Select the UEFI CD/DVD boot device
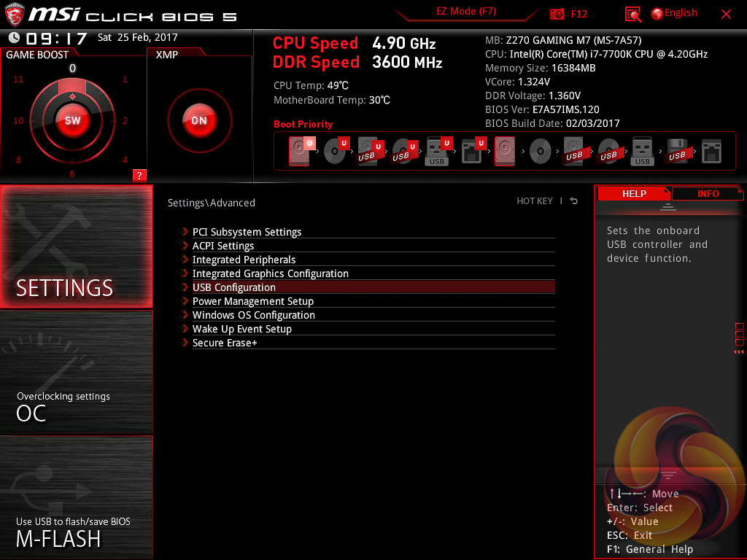The image size is (747, 560). [x=336, y=151]
